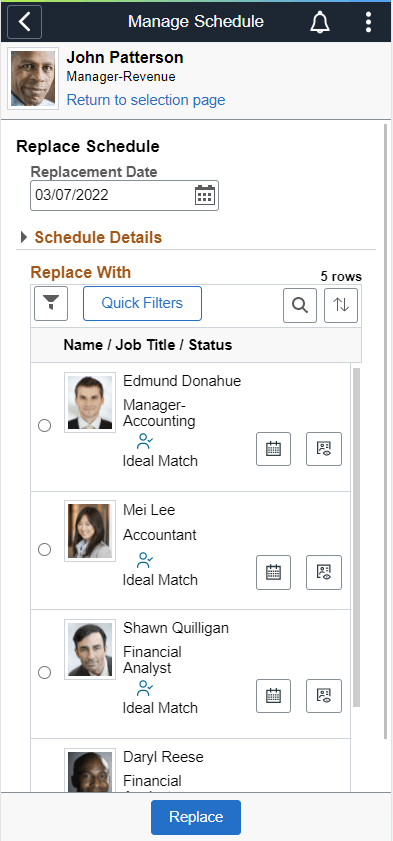The height and width of the screenshot is (841, 393).
Task: View Edmund Donahue's schedule calendar icon
Action: point(273,449)
